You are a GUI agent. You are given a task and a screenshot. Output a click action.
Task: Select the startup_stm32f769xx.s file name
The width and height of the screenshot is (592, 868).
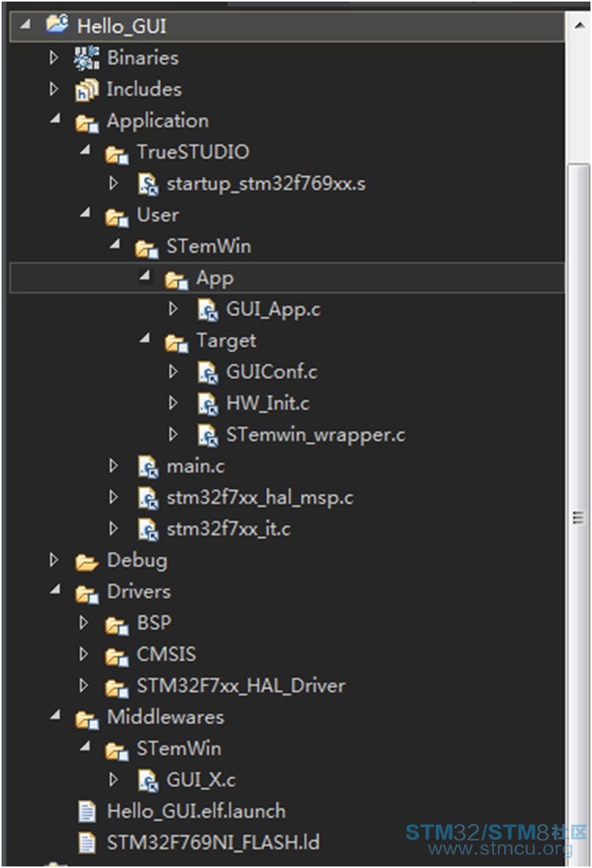pos(266,184)
